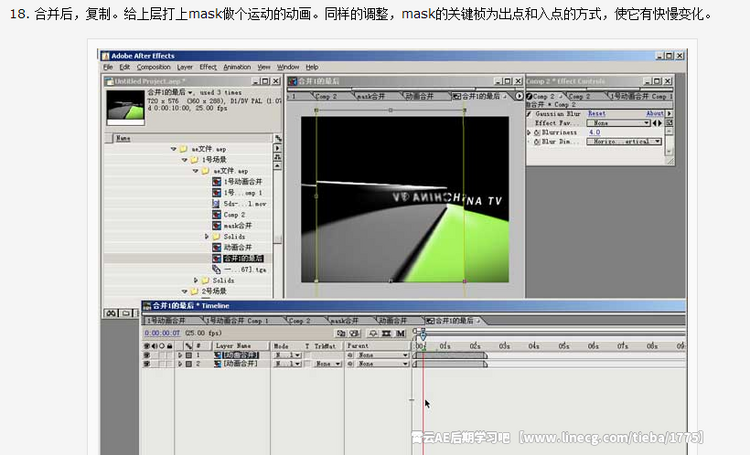The height and width of the screenshot is (455, 750).
Task: Click the 02s mark on timeline ruler
Action: coord(475,345)
